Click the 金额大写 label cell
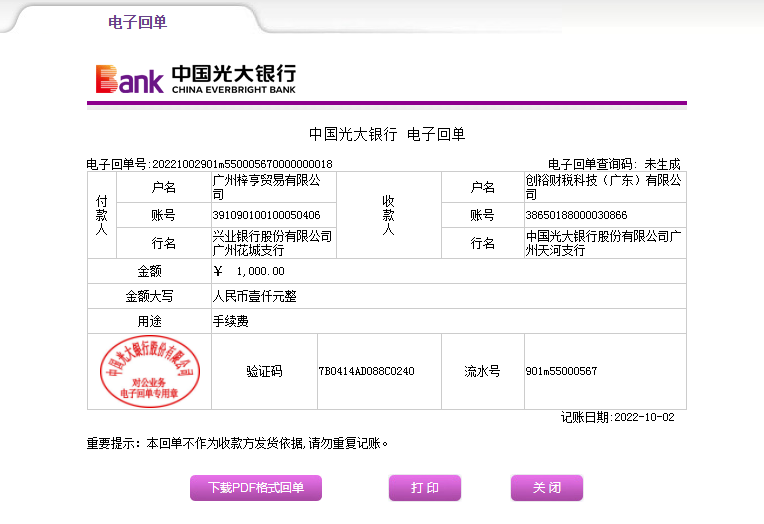 pos(150,296)
